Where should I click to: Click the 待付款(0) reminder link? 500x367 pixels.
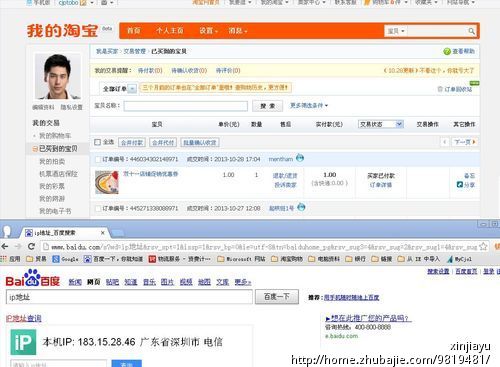click(150, 71)
